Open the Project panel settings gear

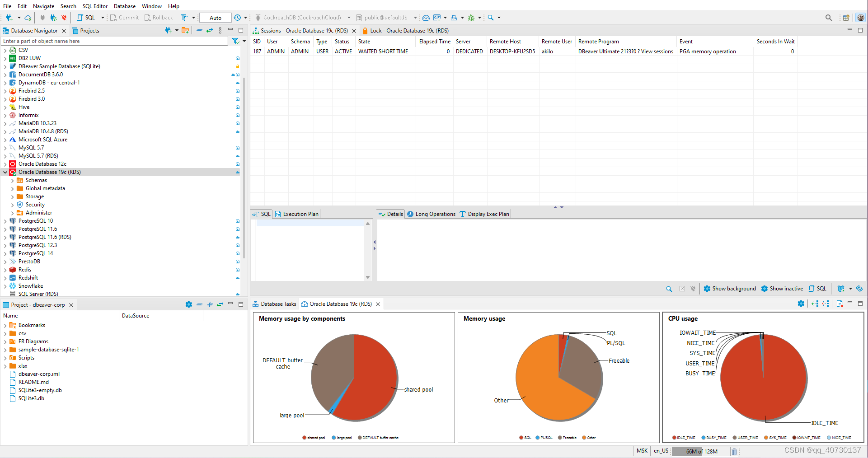click(x=189, y=304)
